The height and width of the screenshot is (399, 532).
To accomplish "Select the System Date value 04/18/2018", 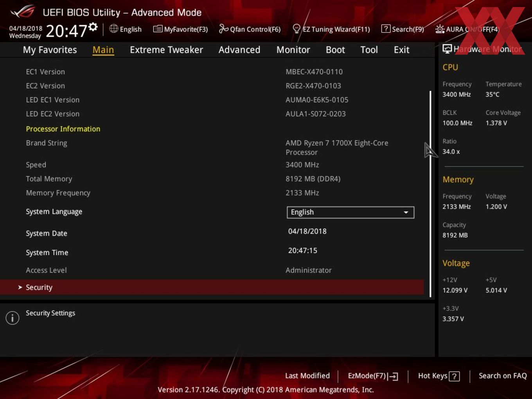I will click(307, 231).
